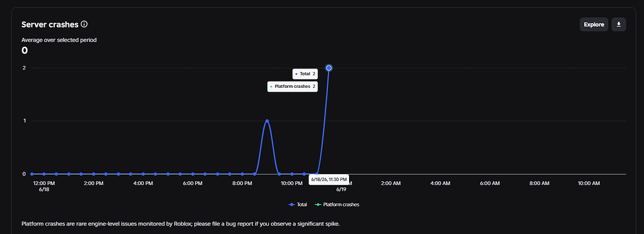Toggle the Total series in legend
This screenshot has height=234, width=644.
pos(298,205)
